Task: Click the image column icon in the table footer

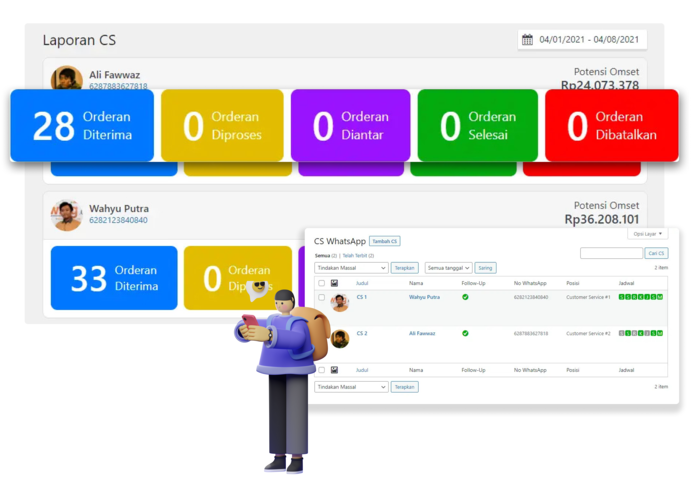Action: coord(334,370)
